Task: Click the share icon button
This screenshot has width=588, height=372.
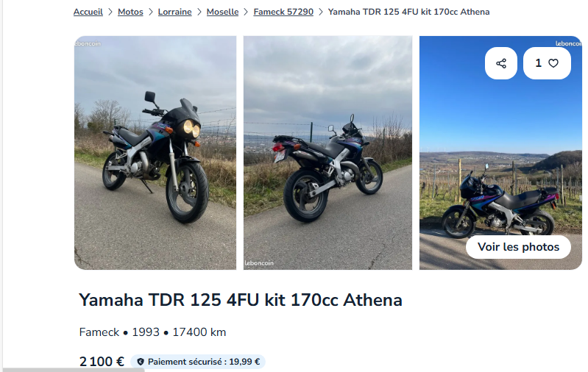Action: click(x=501, y=63)
